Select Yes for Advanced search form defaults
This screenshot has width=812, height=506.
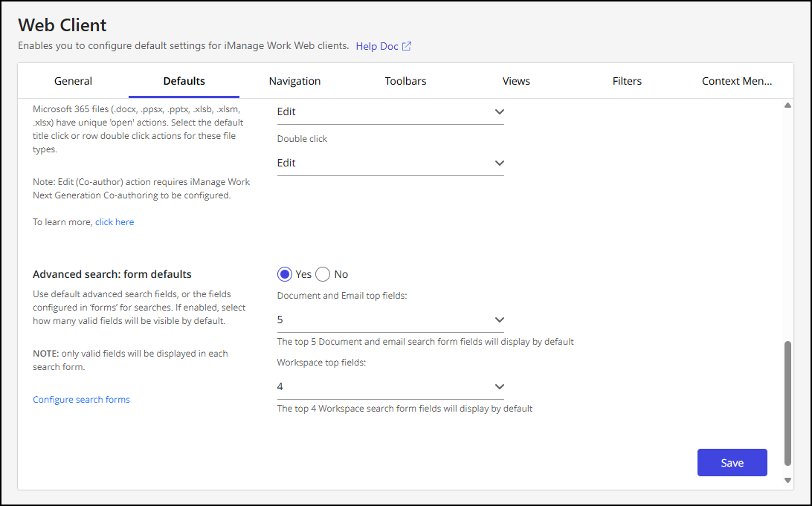click(284, 273)
